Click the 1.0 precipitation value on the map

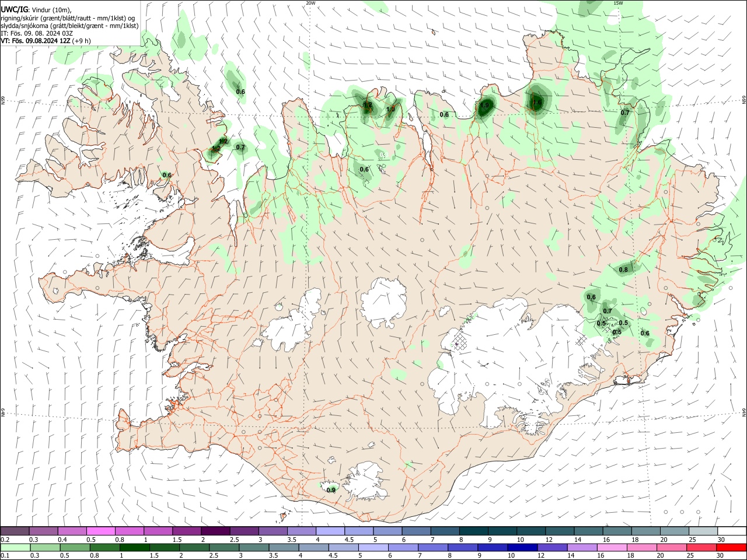point(390,109)
